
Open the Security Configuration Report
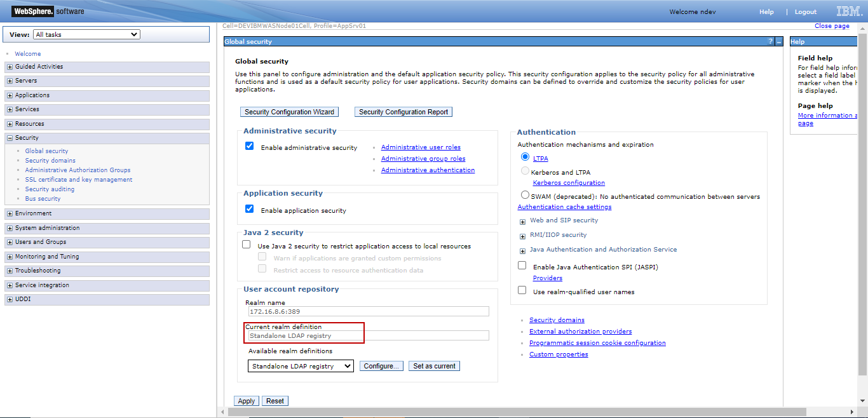click(403, 112)
